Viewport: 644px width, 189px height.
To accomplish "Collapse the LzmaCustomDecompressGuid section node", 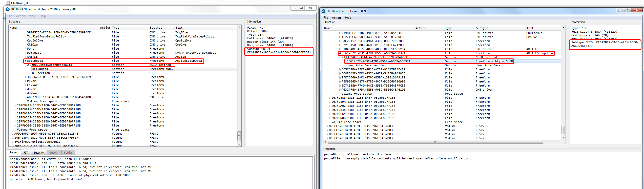I will [28, 65].
